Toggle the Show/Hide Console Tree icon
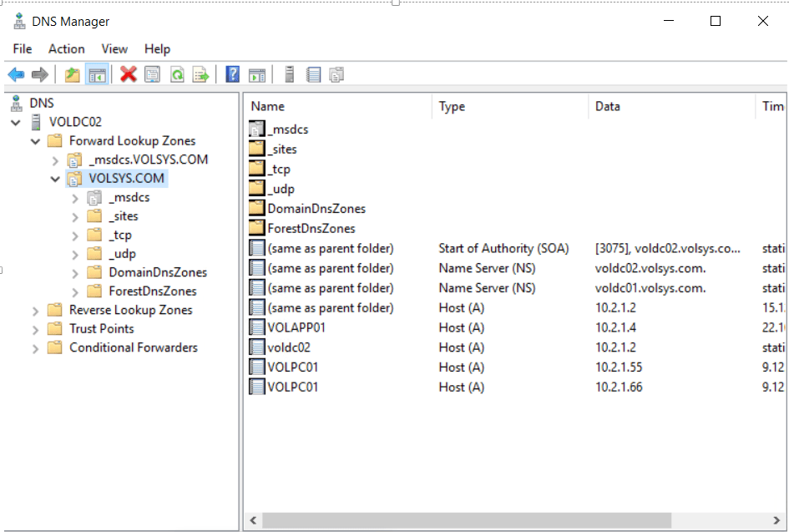789x532 pixels. click(x=97, y=75)
